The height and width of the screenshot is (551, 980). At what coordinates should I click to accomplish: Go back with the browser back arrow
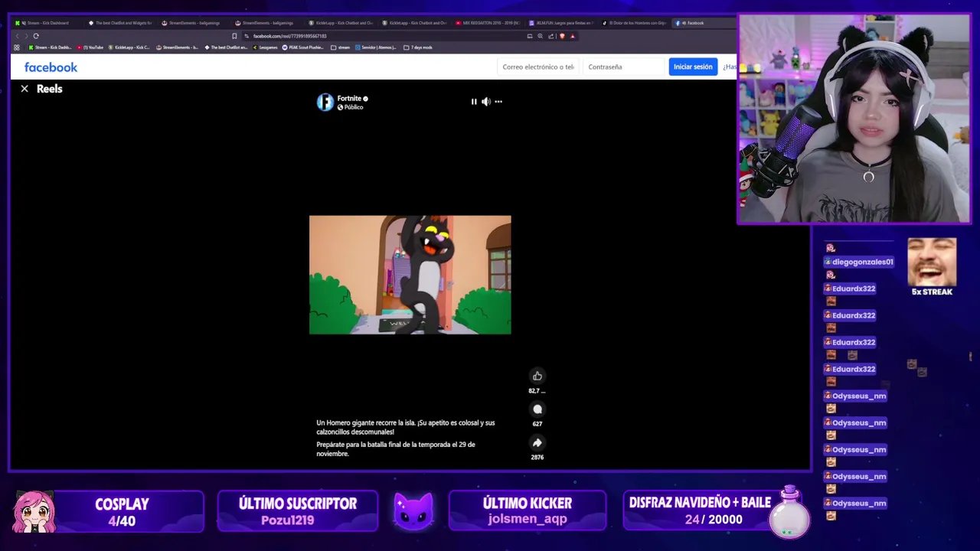pos(17,36)
